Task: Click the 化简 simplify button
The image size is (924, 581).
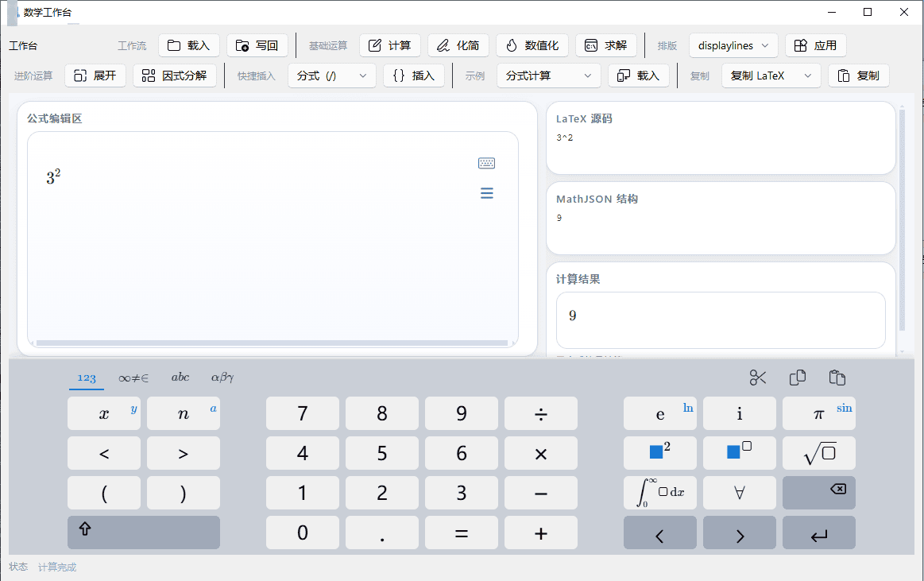Action: [x=458, y=45]
